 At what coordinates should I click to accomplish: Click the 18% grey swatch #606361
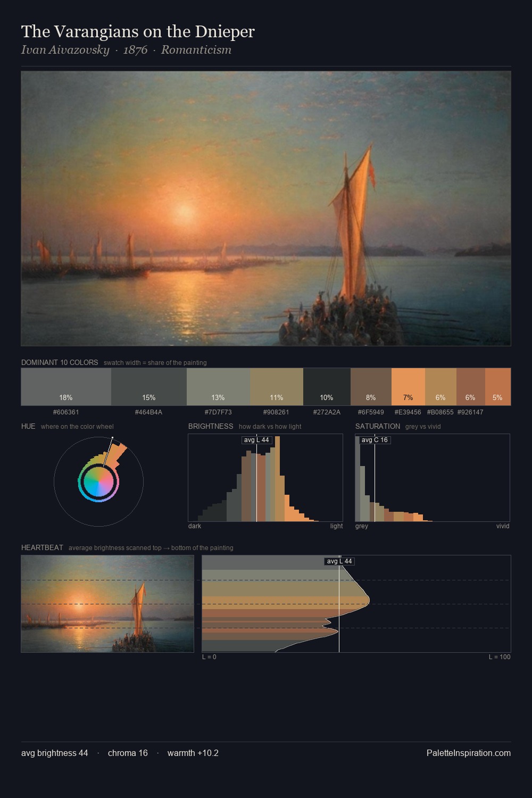[x=66, y=387]
